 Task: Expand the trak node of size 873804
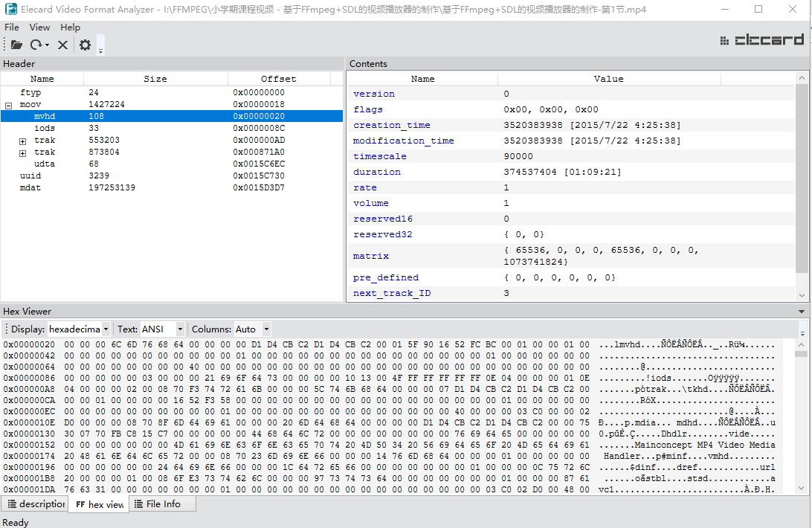click(22, 153)
